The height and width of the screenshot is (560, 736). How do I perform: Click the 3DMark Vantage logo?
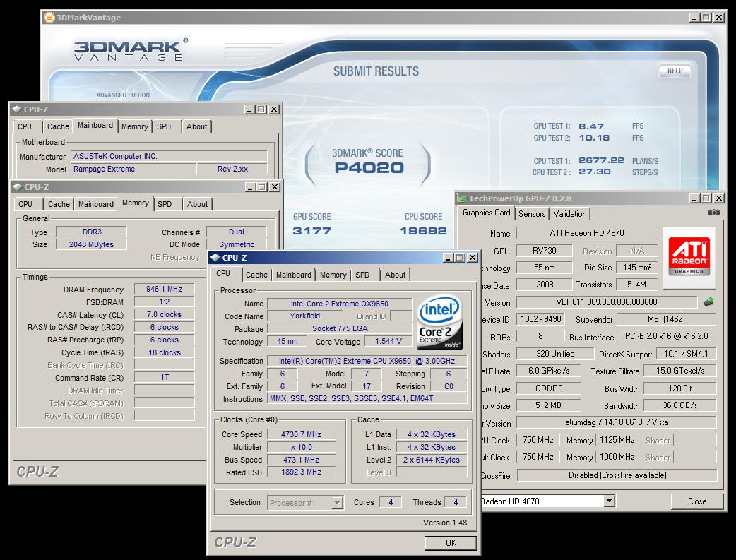pyautogui.click(x=131, y=50)
